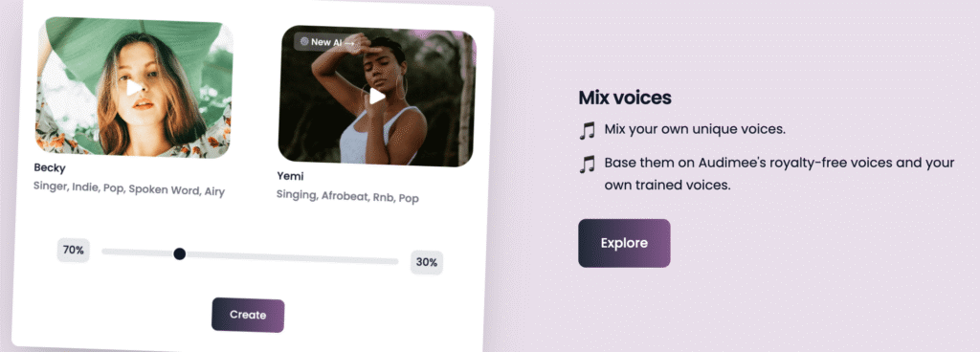
Task: Select the Becky voice name
Action: (50, 168)
